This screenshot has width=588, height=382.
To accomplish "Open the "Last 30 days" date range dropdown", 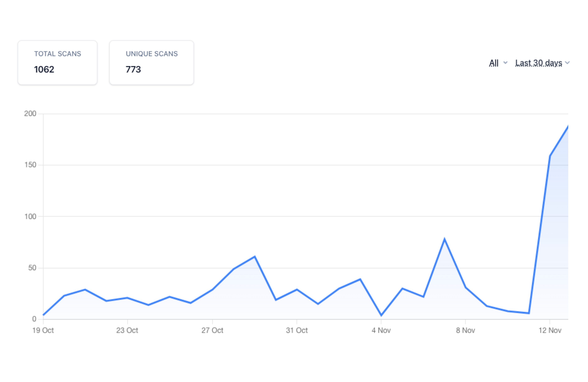I will coord(539,63).
